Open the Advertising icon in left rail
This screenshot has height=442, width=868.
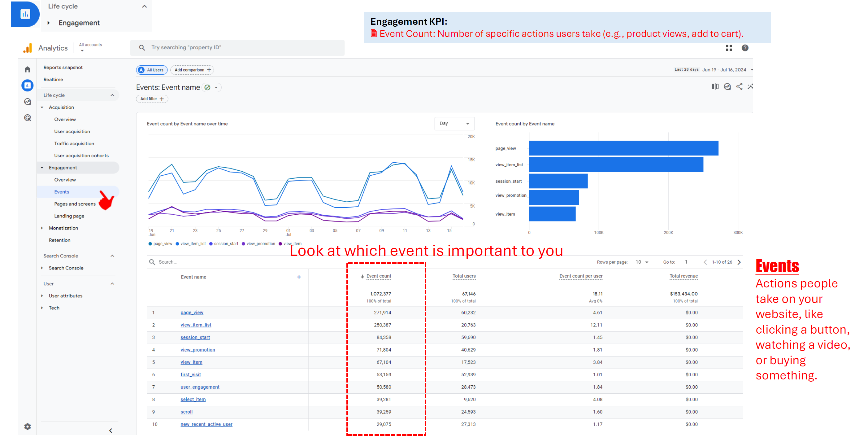pos(28,118)
